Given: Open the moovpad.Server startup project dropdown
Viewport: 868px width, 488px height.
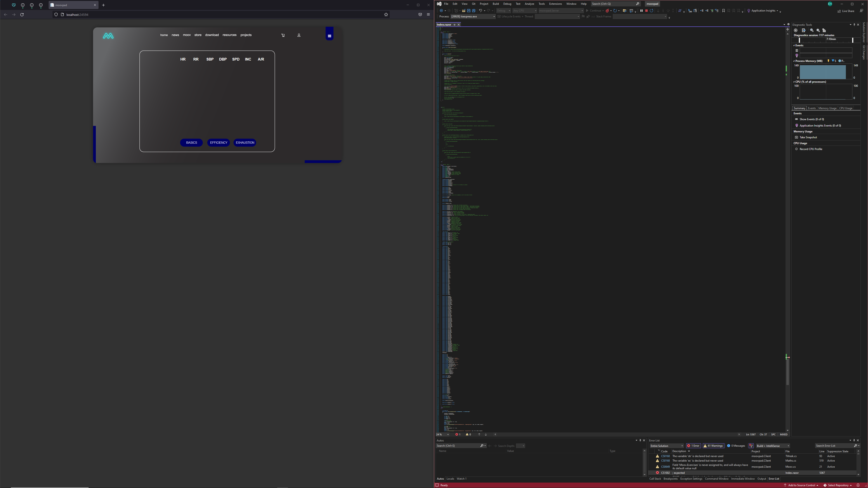Looking at the screenshot, I should coord(561,11).
